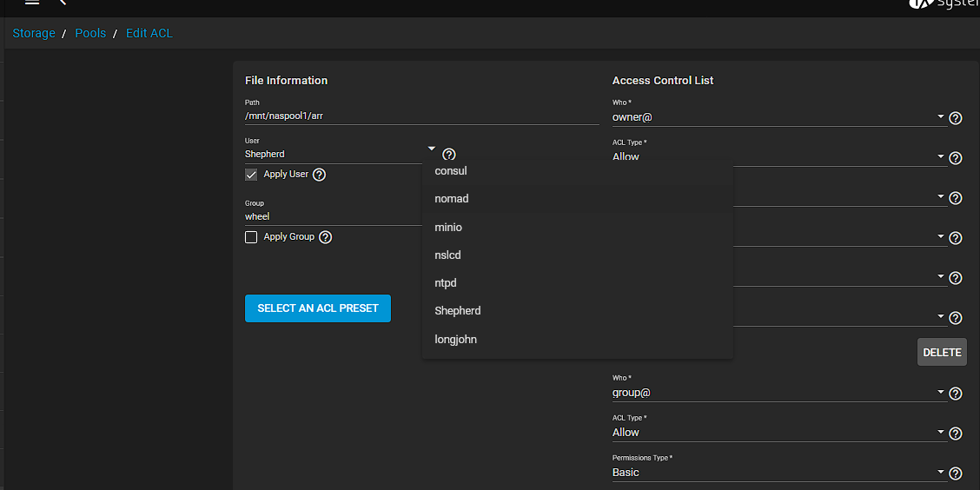The width and height of the screenshot is (980, 490).
Task: Open the group@ Who dropdown
Action: [778, 393]
